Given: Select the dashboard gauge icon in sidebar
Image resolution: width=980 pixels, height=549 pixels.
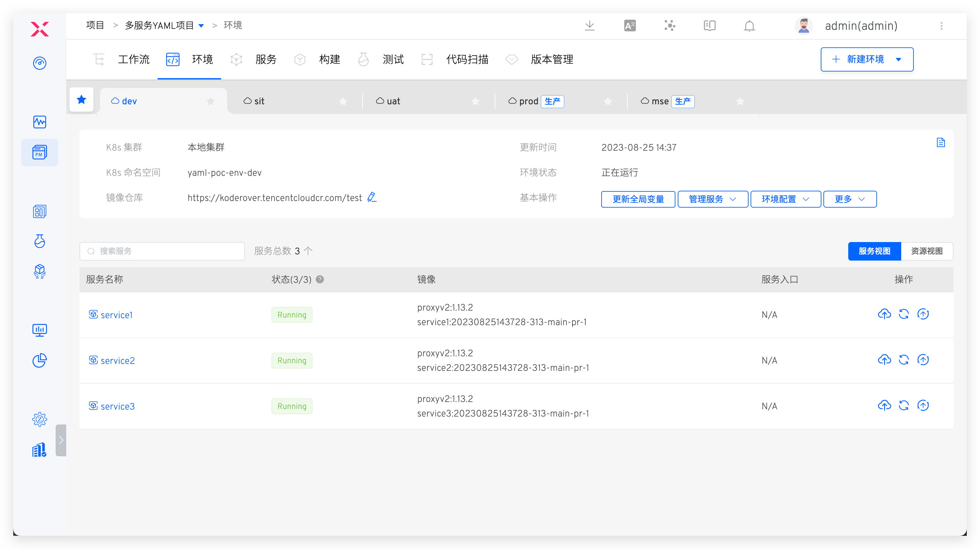Looking at the screenshot, I should 40,63.
